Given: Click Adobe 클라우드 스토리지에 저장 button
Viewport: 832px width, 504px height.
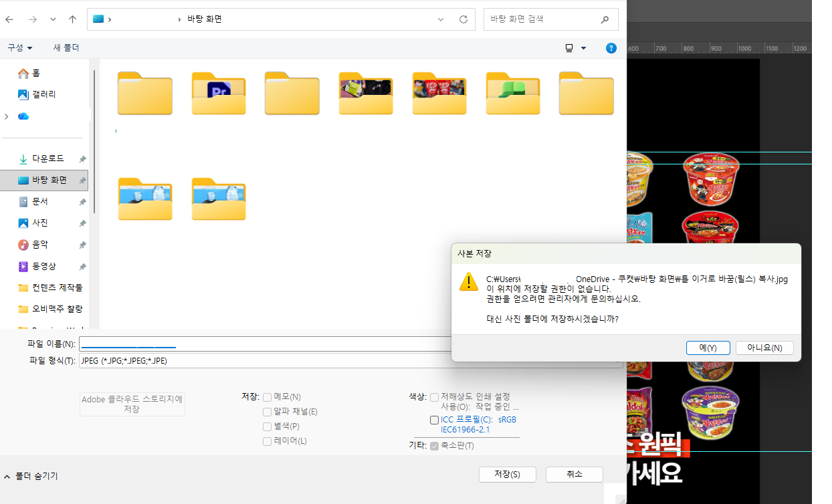Looking at the screenshot, I should [x=132, y=404].
